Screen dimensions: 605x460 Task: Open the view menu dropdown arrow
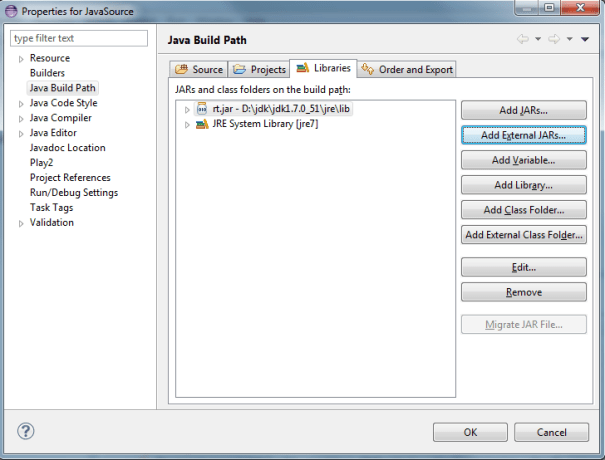point(585,39)
